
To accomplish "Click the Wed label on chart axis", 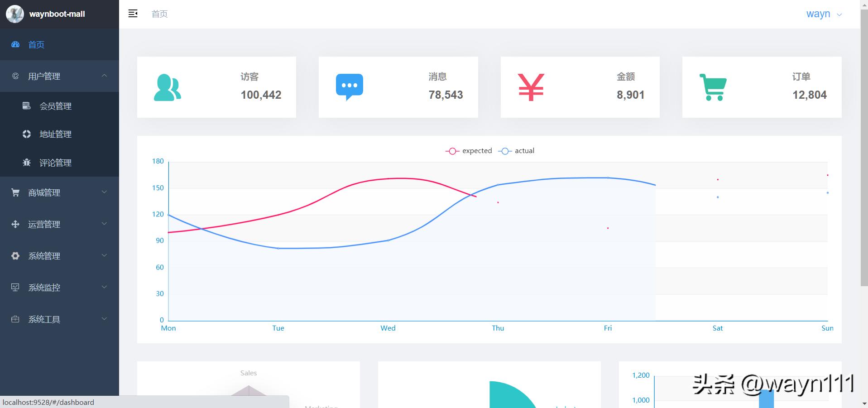I will [x=388, y=328].
